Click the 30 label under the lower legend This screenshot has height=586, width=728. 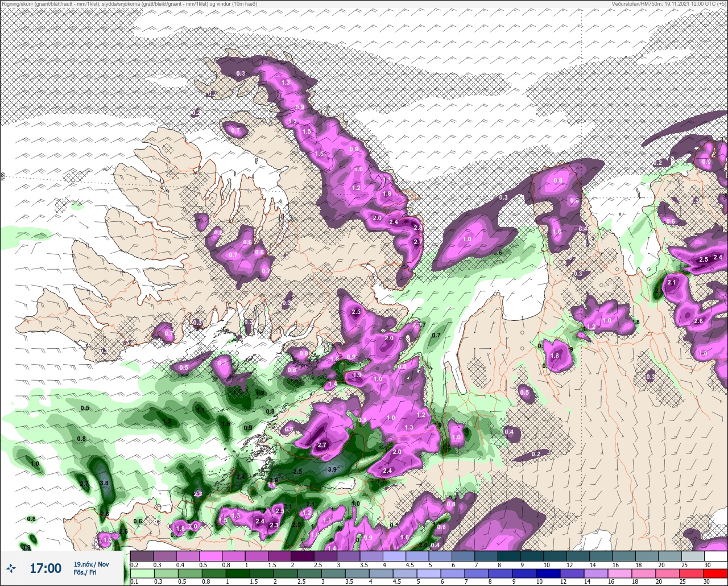[707, 582]
